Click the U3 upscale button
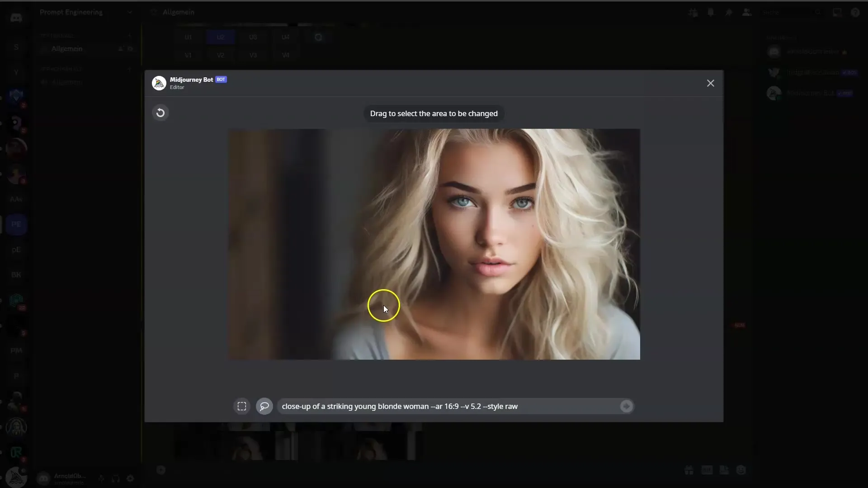Screen dimensions: 868x488 [253, 37]
